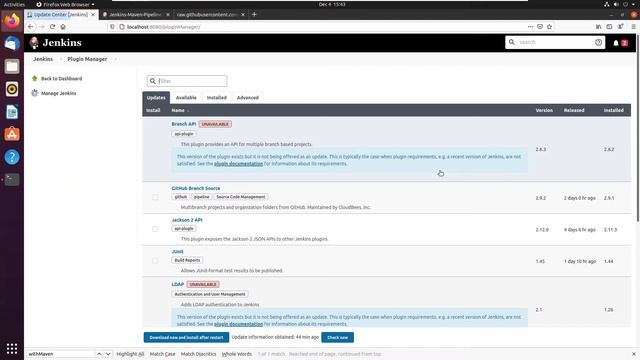Sort by Name column header

(x=178, y=110)
